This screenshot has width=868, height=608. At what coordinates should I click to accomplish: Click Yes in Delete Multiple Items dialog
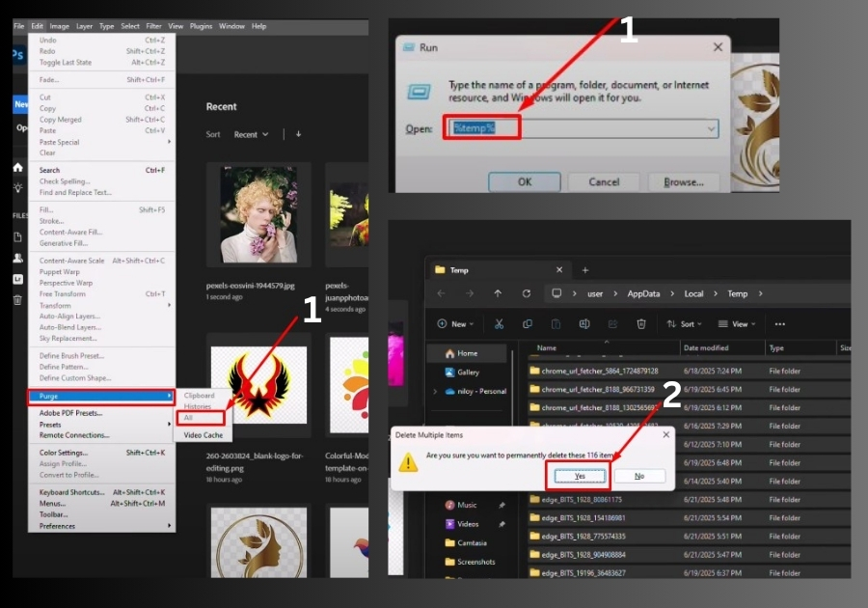pyautogui.click(x=580, y=476)
